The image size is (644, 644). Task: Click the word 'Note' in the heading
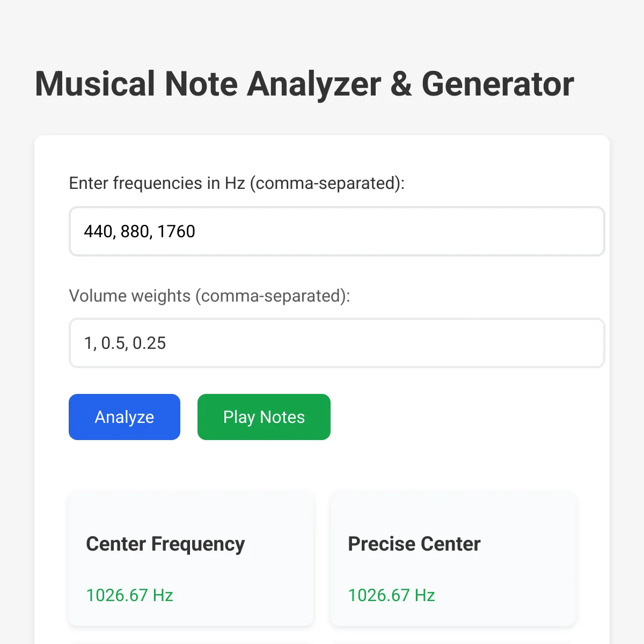tap(201, 84)
